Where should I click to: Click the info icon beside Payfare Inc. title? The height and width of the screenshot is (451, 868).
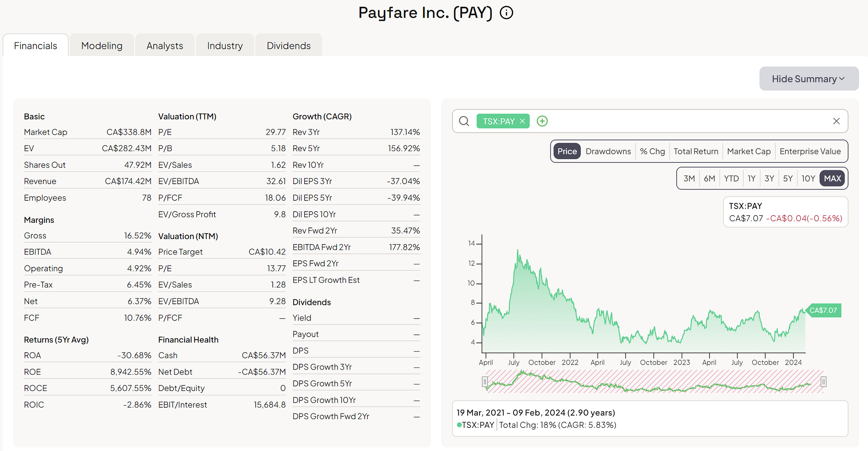(506, 13)
